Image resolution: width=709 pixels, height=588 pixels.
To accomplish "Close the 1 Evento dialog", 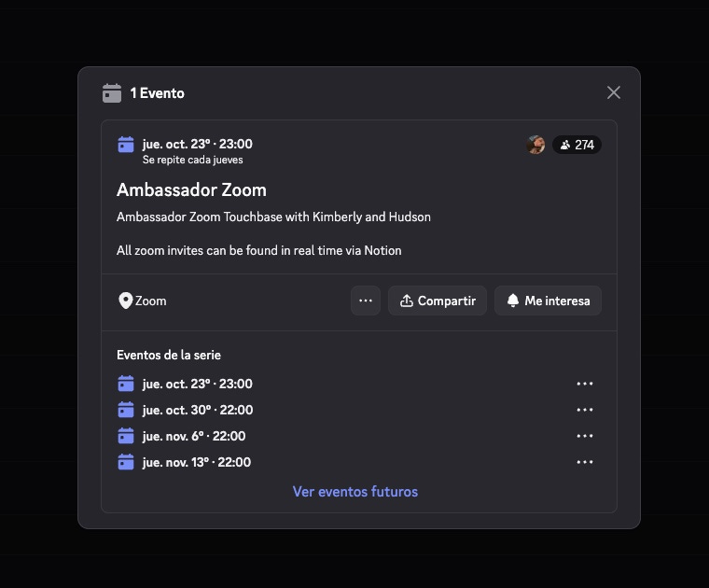I will click(614, 92).
